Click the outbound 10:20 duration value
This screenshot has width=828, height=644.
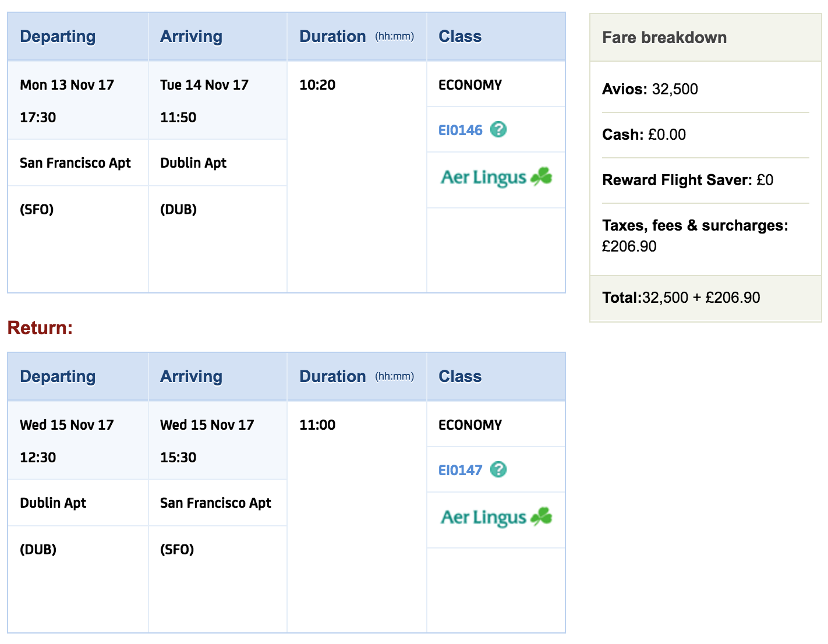coord(317,85)
